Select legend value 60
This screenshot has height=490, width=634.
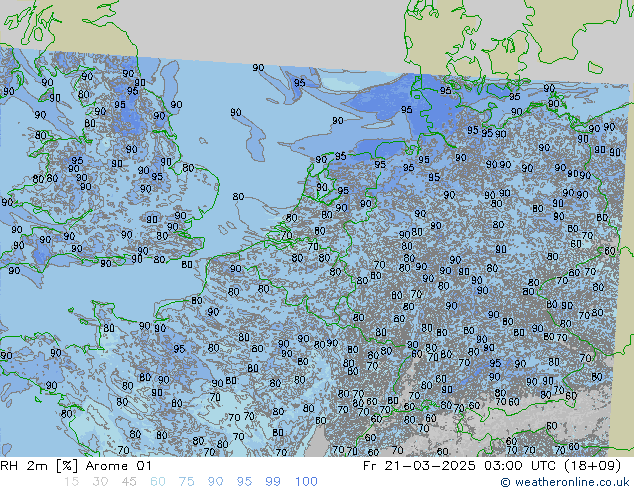click(158, 482)
